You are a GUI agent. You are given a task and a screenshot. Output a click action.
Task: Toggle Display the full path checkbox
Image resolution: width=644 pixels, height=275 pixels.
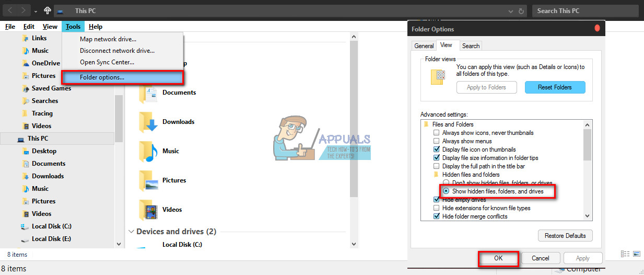437,166
